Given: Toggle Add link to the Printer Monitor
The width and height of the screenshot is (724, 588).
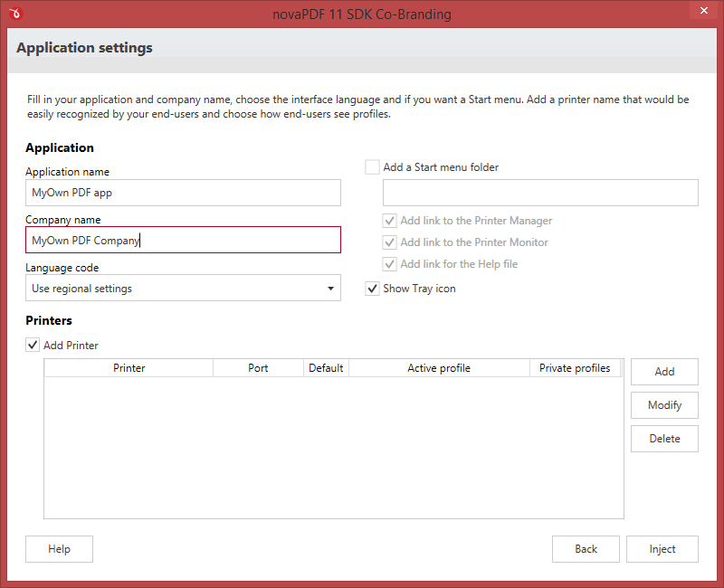Looking at the screenshot, I should (x=390, y=242).
